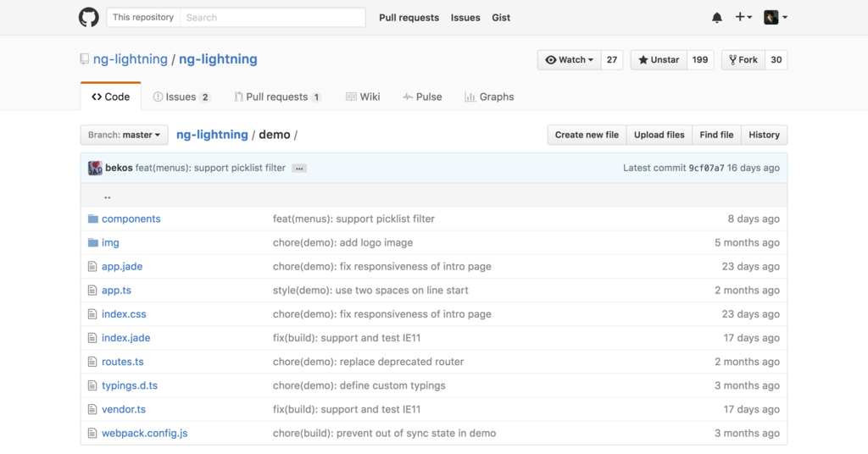Open the ng-lightning owner link

130,59
